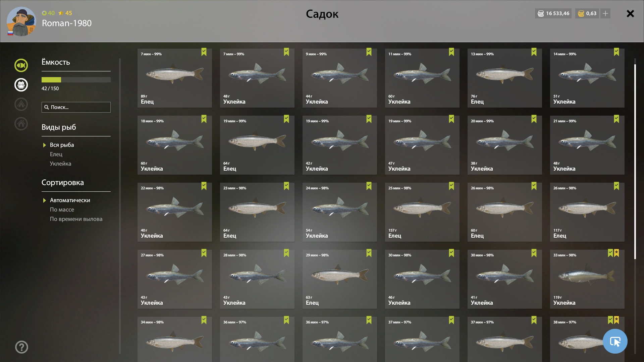Filter fish list by Елец

click(x=56, y=154)
